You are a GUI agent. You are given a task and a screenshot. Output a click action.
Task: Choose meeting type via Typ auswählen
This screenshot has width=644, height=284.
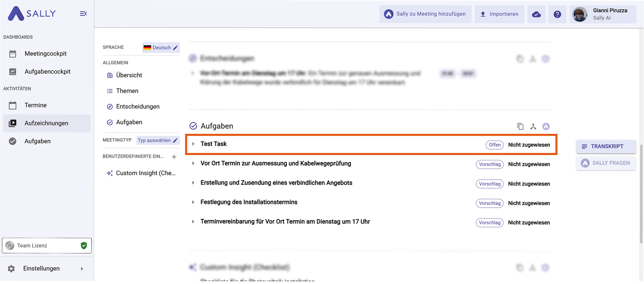click(158, 140)
